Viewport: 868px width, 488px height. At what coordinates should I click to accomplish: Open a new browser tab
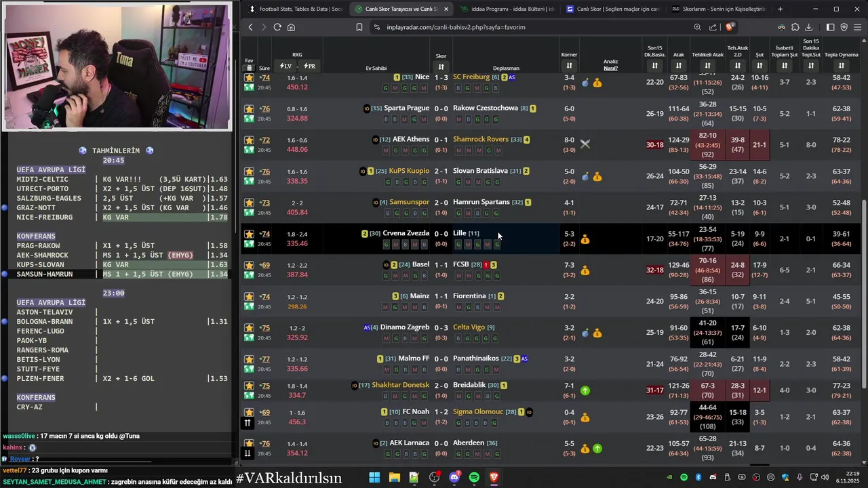(x=780, y=9)
